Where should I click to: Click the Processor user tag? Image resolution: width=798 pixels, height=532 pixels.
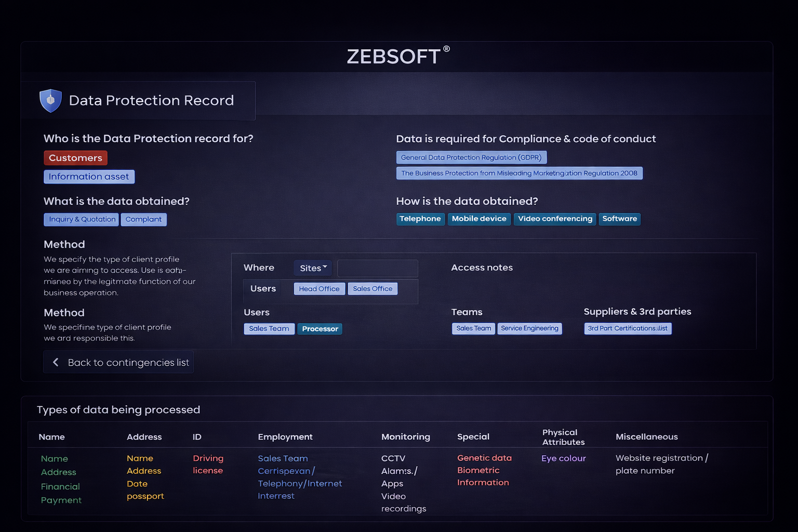[320, 329]
